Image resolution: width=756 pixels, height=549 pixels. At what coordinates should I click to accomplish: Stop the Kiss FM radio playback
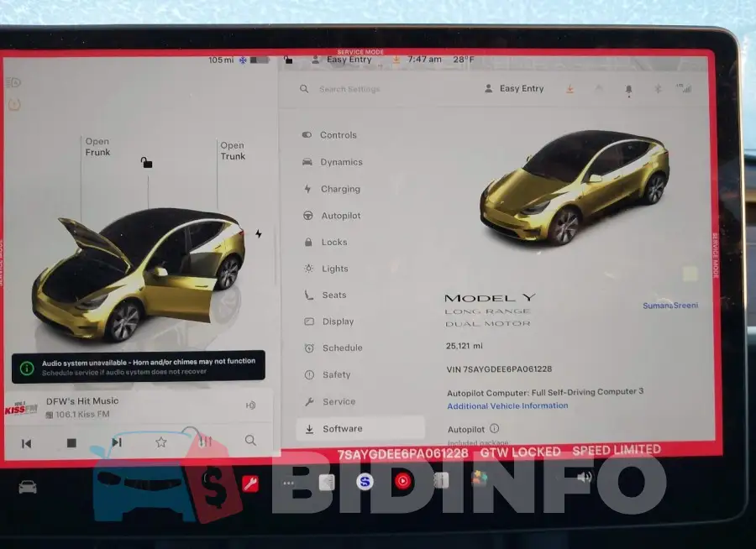71,442
